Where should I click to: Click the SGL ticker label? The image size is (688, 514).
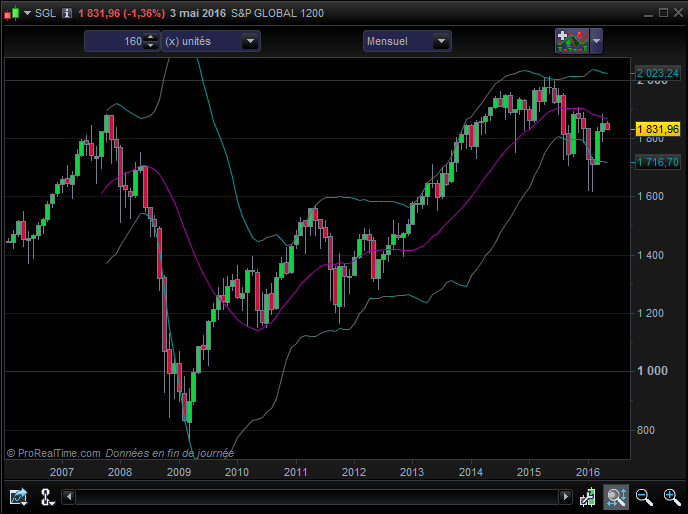pos(45,13)
